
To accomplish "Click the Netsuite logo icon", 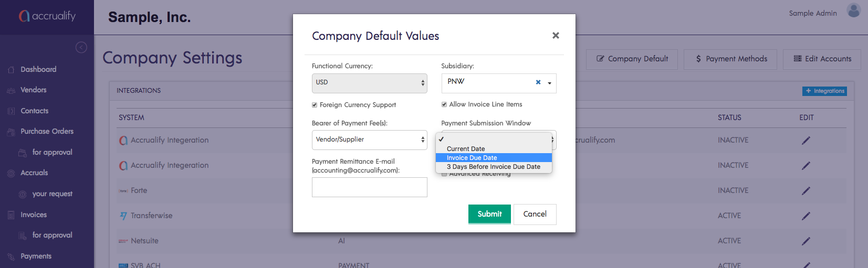I will point(123,241).
